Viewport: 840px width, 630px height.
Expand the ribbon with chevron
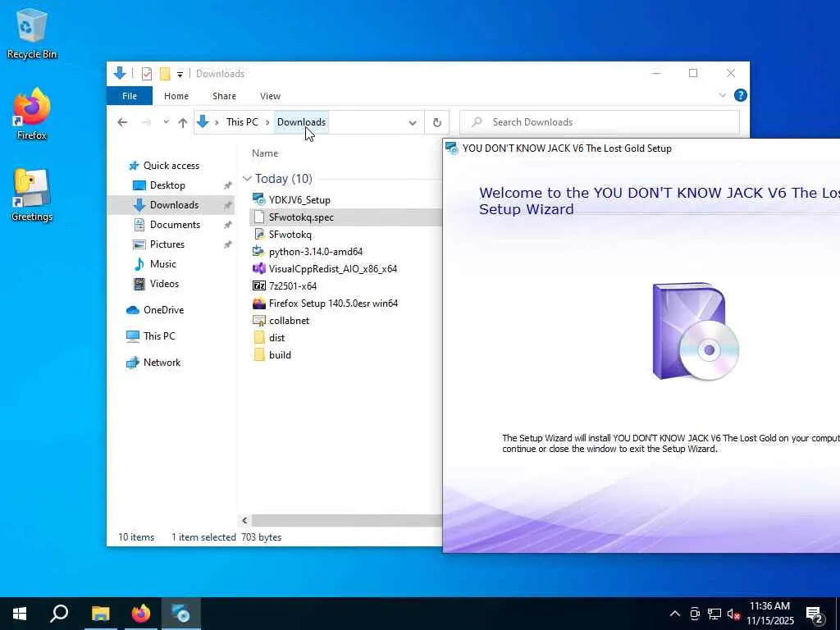[x=722, y=95]
